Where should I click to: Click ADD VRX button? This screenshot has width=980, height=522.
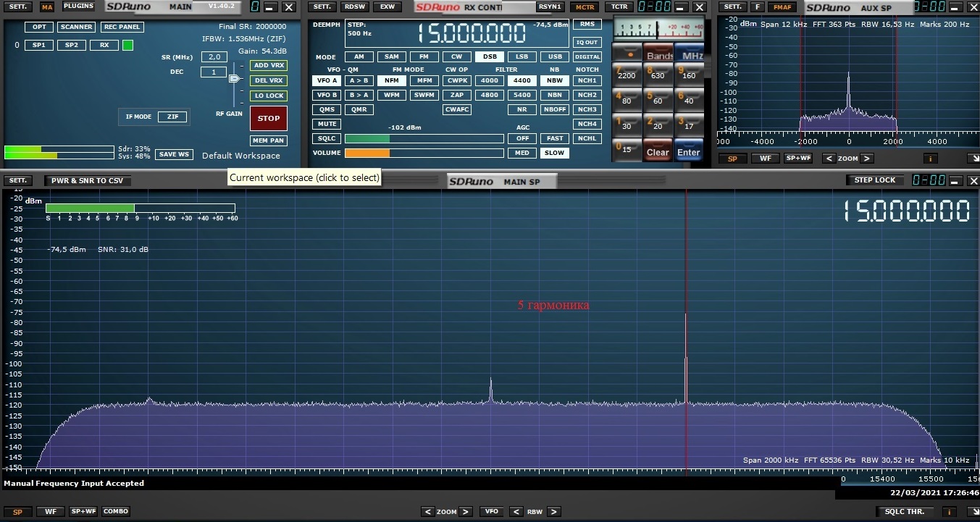[269, 65]
